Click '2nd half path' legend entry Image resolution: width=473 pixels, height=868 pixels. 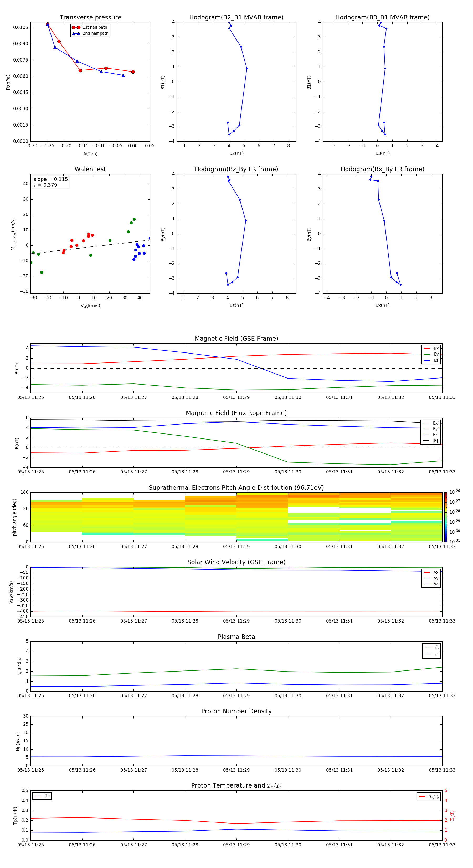pos(90,33)
